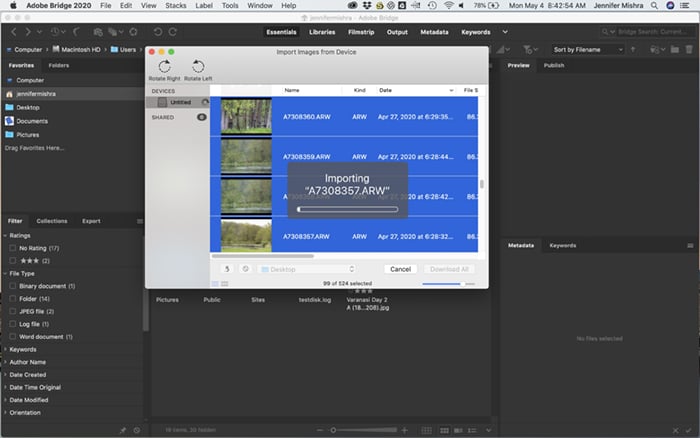Open the Publish tab
Screen dimensions: 700x438
point(554,65)
